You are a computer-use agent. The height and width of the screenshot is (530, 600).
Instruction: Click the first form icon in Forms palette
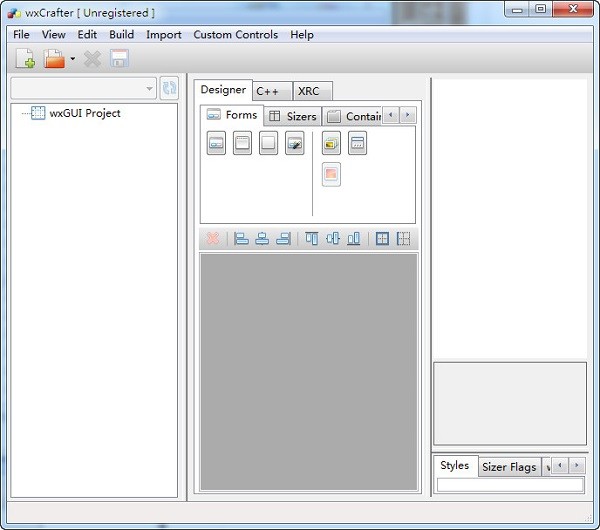[216, 143]
